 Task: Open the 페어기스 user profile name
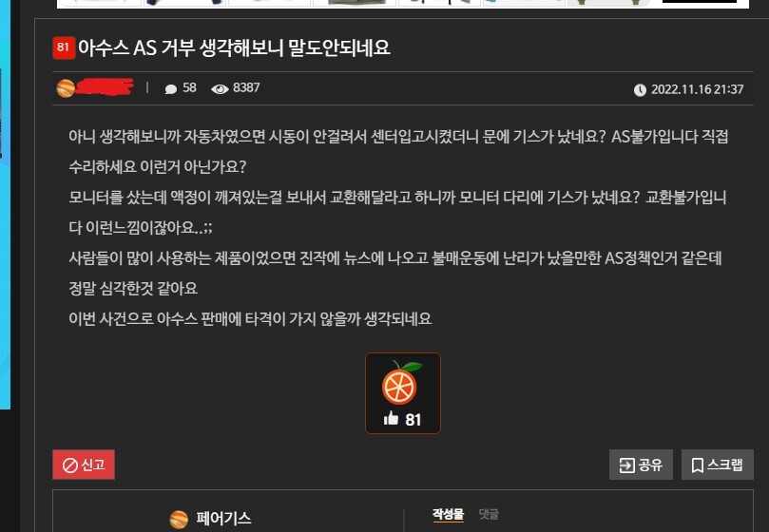coord(223,519)
